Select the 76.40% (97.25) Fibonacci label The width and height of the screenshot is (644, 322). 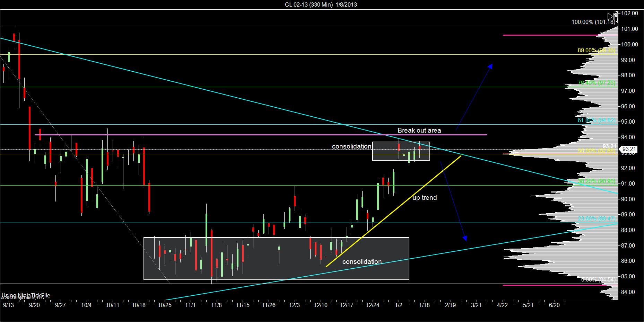[597, 83]
